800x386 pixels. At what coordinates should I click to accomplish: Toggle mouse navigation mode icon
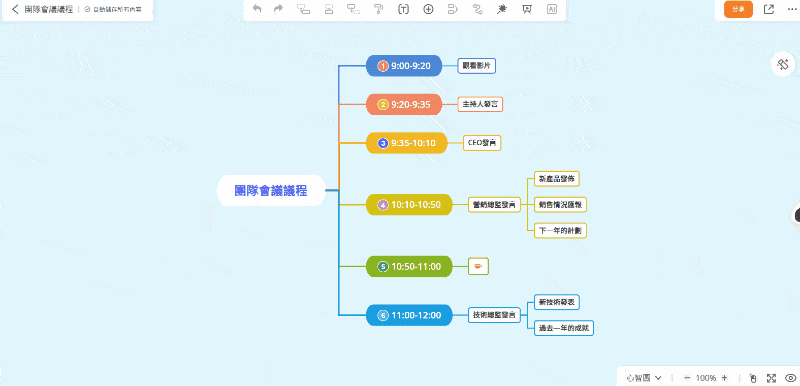(753, 378)
